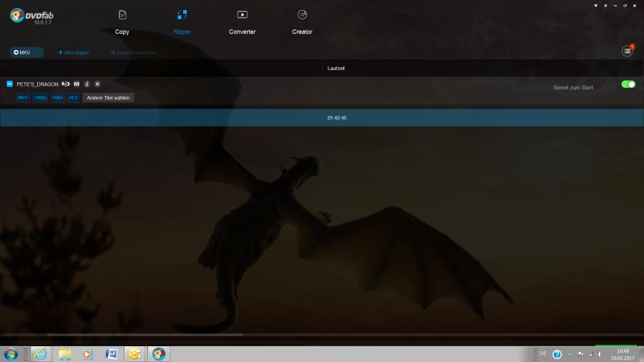The height and width of the screenshot is (362, 644).
Task: Collapse the PETE'S_DRAGON source entry
Action: pyautogui.click(x=9, y=84)
